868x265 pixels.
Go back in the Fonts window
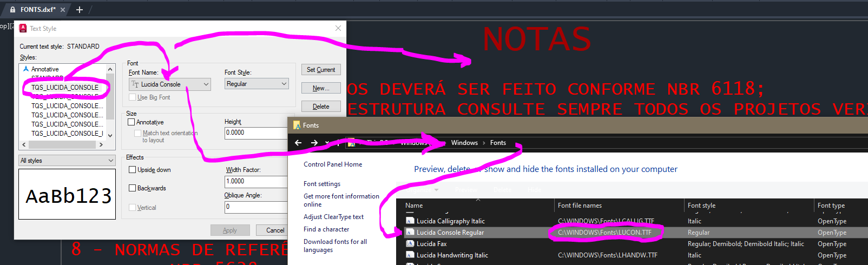tap(298, 143)
